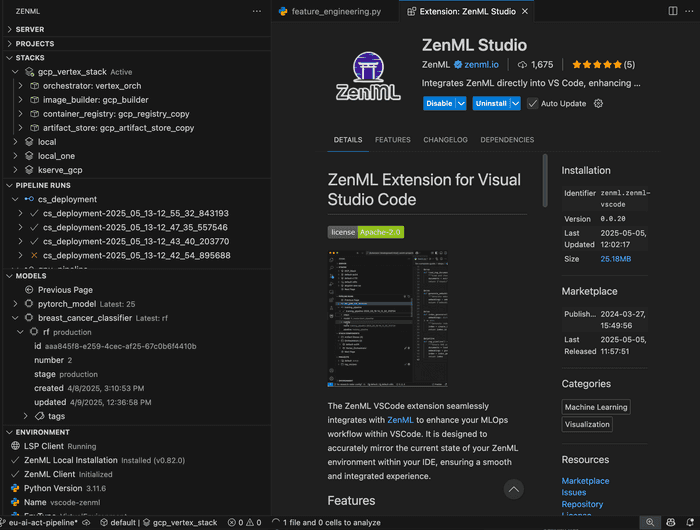Open editor more actions ellipsis
700x530 pixels.
click(689, 11)
